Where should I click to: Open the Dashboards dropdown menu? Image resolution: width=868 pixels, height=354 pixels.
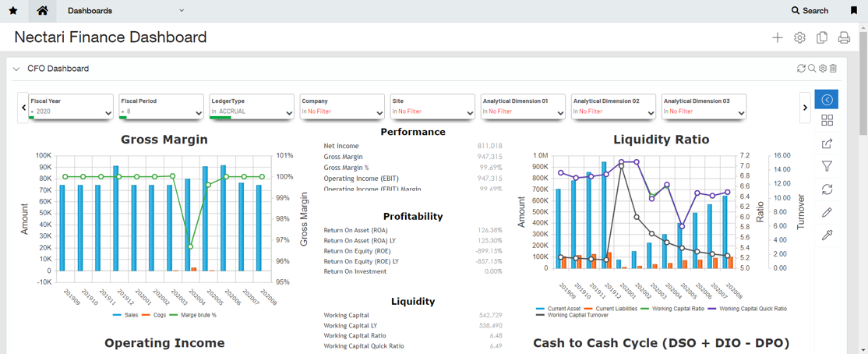125,10
